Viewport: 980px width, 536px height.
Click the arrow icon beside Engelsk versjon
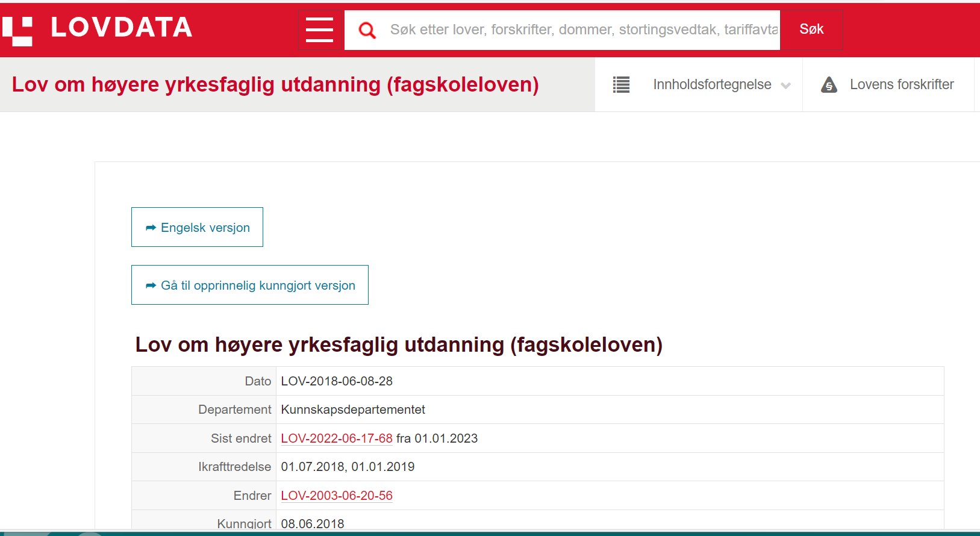[151, 228]
